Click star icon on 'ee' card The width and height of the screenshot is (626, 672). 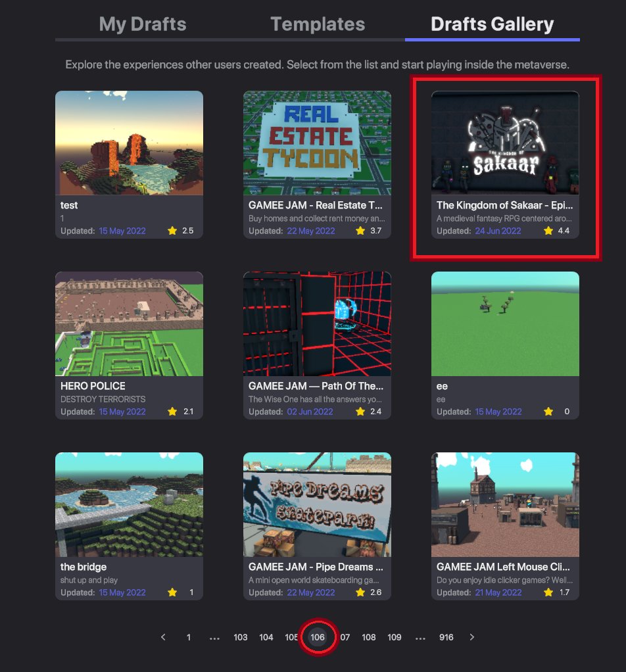548,412
